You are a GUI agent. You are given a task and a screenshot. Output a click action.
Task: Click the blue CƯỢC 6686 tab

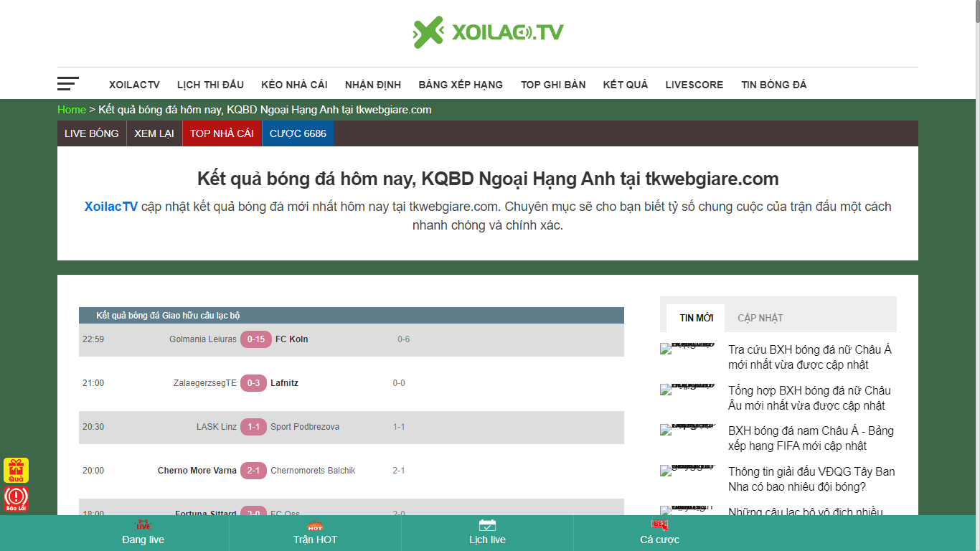coord(298,133)
